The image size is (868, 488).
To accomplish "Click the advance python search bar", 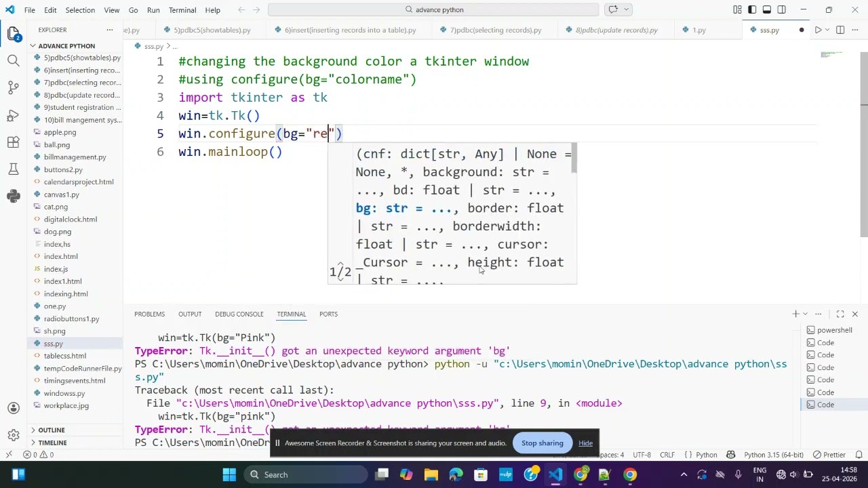I will [433, 9].
